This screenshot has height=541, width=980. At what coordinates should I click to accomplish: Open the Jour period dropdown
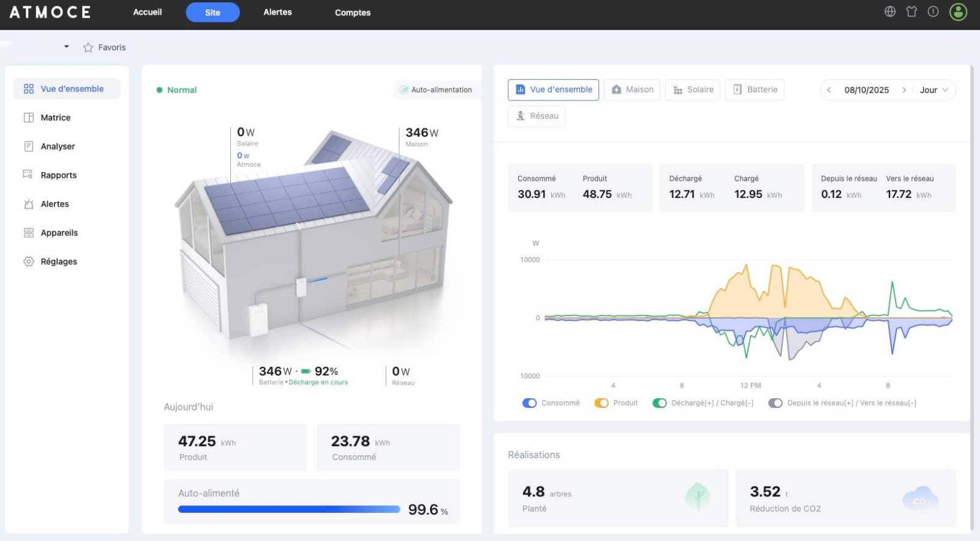tap(933, 90)
